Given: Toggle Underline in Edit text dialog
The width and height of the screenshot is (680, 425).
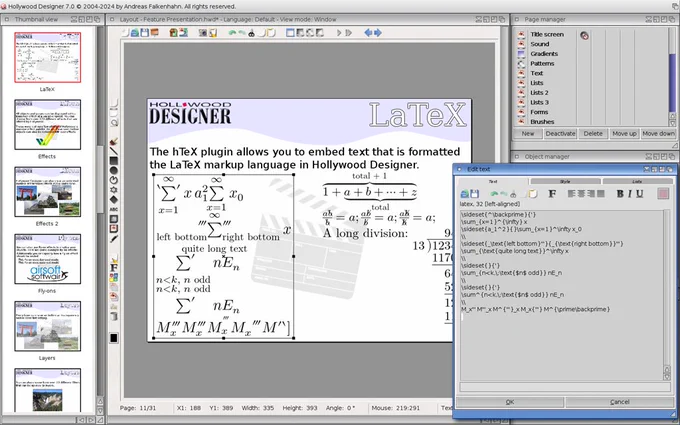Looking at the screenshot, I should point(640,194).
